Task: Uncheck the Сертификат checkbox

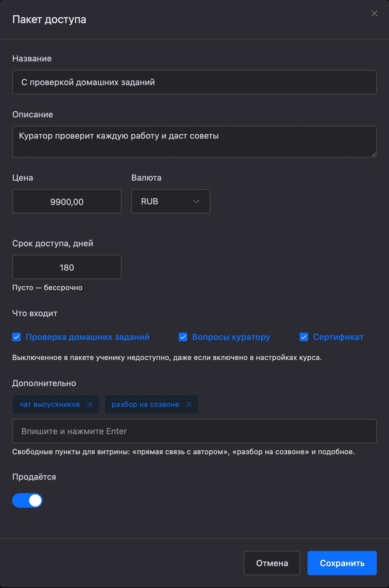Action: [x=304, y=337]
